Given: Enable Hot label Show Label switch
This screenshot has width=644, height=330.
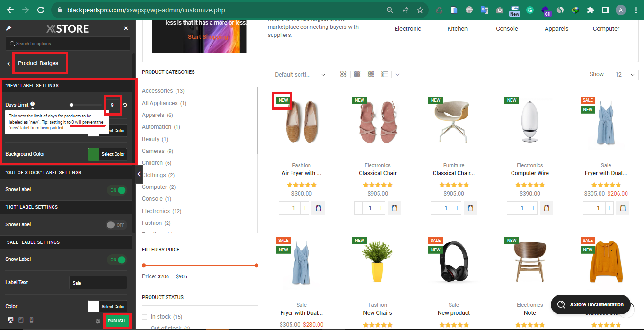Looking at the screenshot, I should (116, 225).
